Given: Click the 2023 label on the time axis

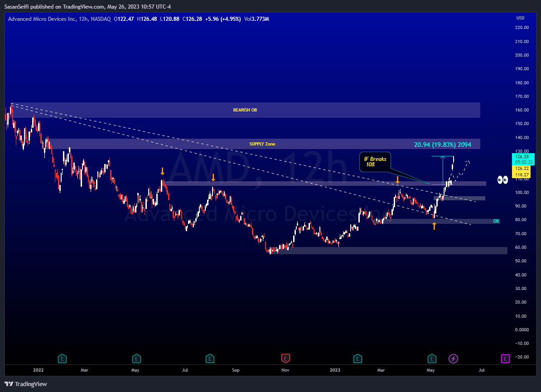Looking at the screenshot, I should (335, 370).
